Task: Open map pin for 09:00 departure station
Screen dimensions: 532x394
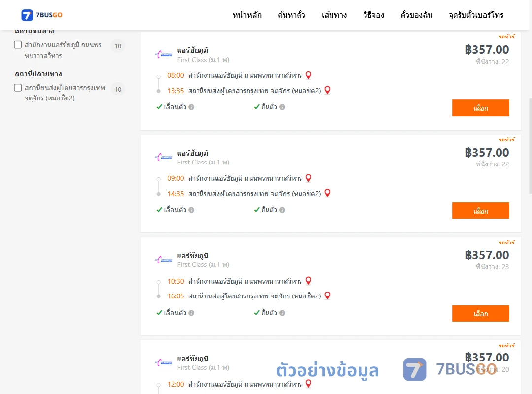Action: coord(308,178)
